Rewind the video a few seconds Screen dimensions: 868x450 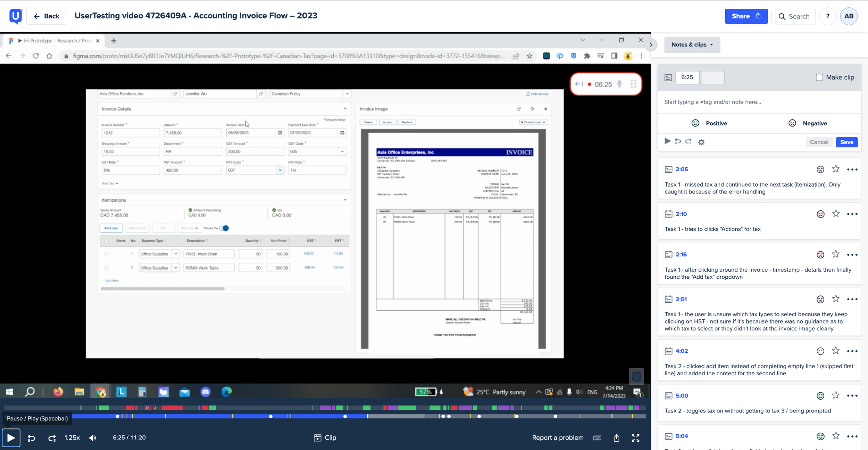point(31,438)
